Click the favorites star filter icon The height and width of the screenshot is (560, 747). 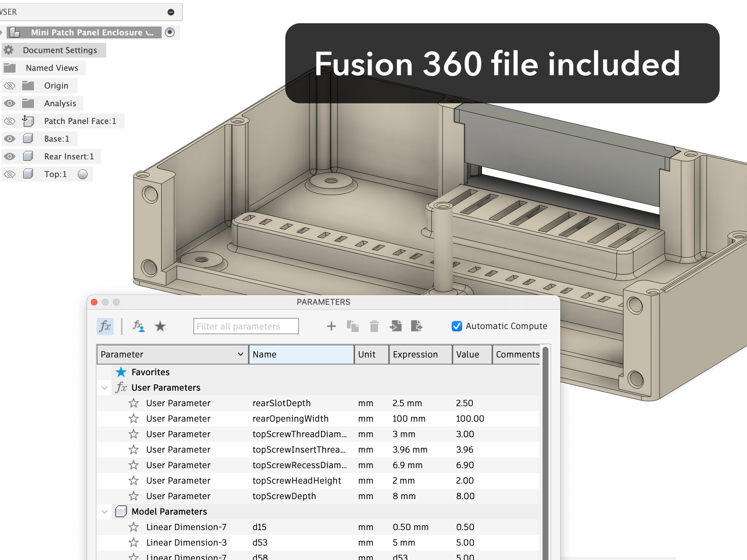pos(160,326)
